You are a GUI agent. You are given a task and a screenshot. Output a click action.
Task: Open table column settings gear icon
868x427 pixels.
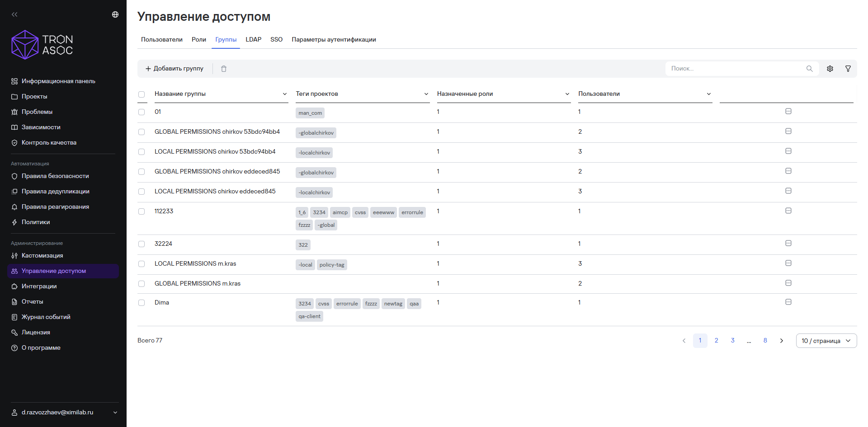coord(830,69)
